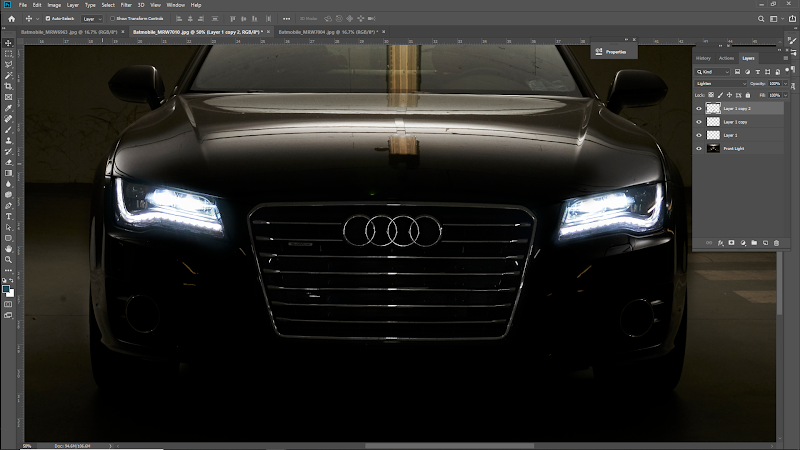Go to Home screen icon
This screenshot has height=450, width=800.
tap(11, 19)
